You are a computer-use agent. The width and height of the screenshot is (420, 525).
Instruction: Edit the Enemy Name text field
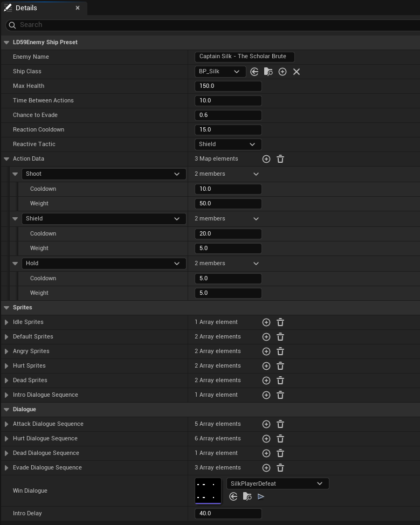coord(244,57)
